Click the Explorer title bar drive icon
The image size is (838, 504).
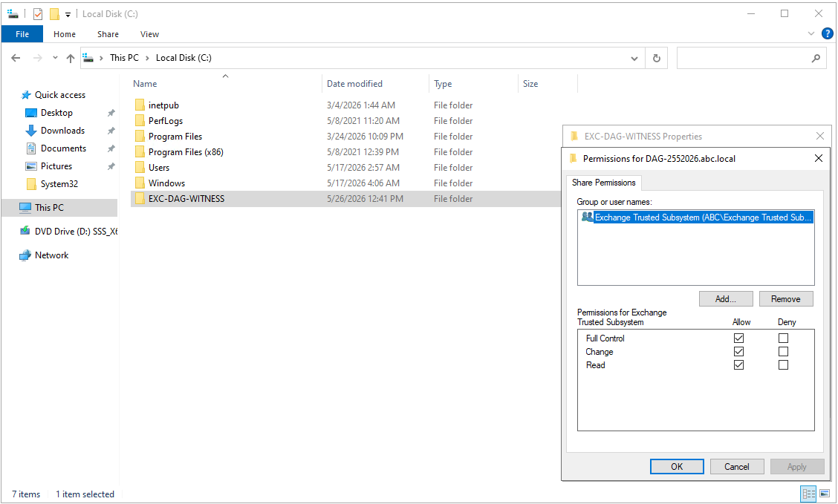(13, 14)
